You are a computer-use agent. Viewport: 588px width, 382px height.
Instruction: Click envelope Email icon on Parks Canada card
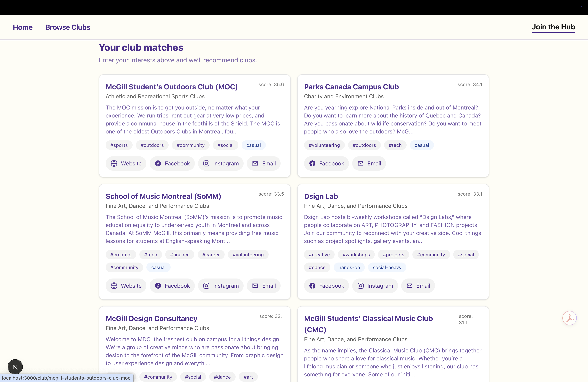(x=360, y=163)
